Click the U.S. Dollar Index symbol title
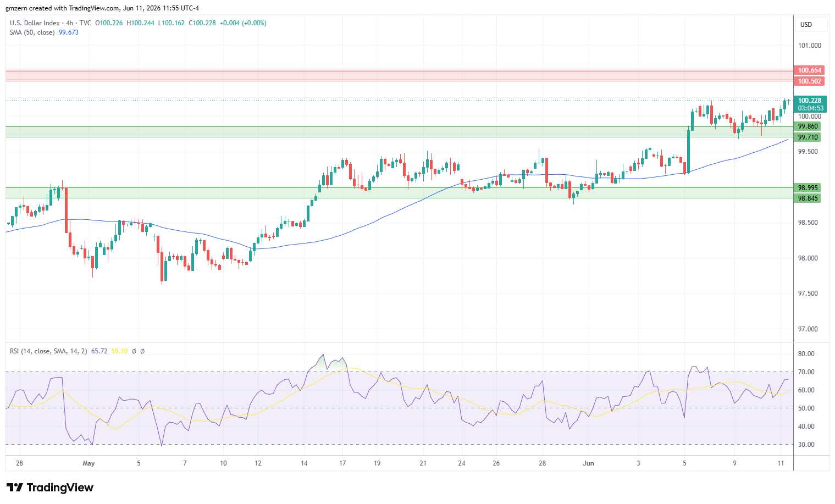835x504 pixels. 35,23
